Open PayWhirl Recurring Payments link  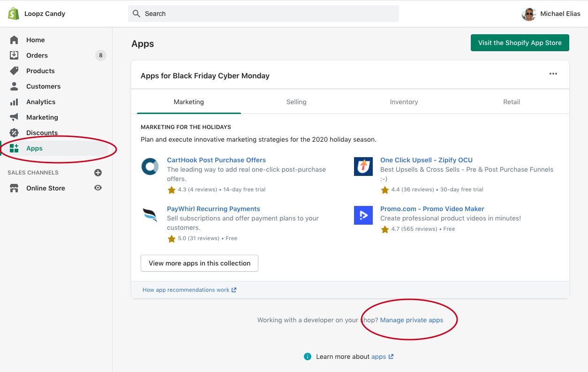coord(213,209)
